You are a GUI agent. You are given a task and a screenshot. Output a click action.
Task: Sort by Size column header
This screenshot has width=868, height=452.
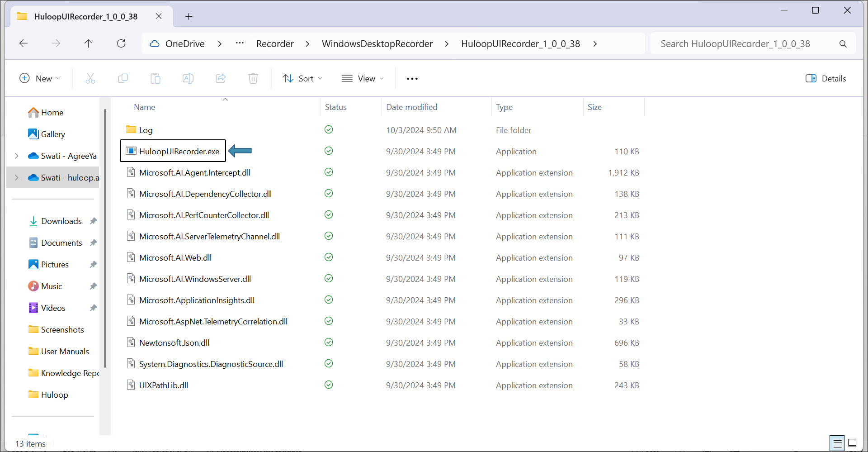click(594, 107)
